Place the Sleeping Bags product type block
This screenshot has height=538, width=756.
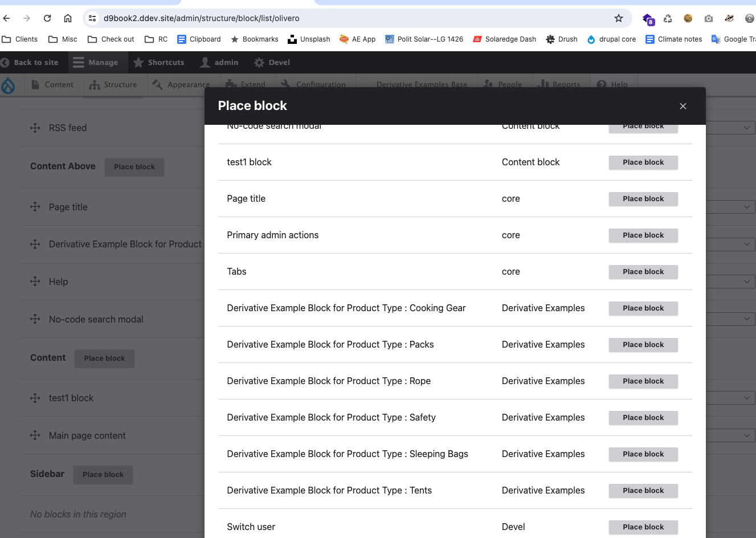pyautogui.click(x=643, y=454)
